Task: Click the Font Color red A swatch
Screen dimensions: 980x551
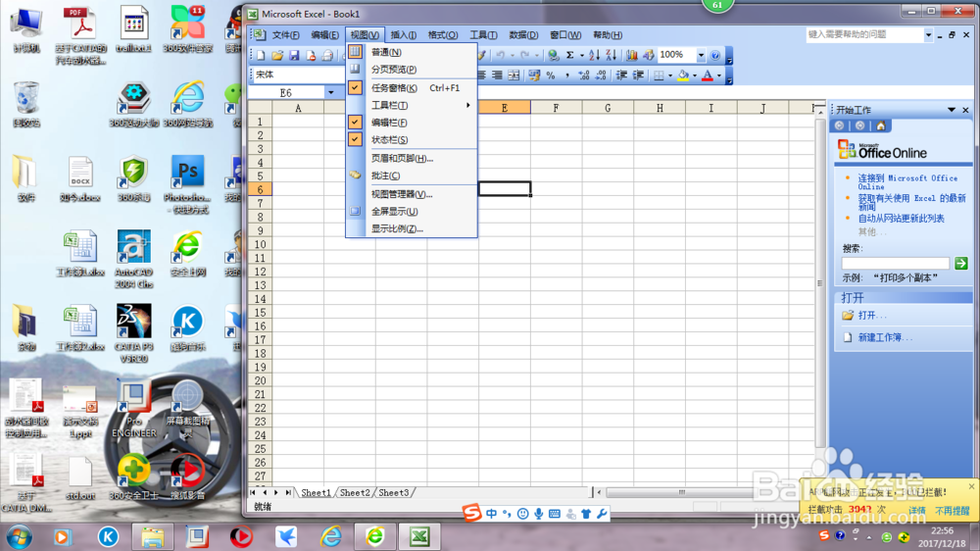Action: click(708, 75)
